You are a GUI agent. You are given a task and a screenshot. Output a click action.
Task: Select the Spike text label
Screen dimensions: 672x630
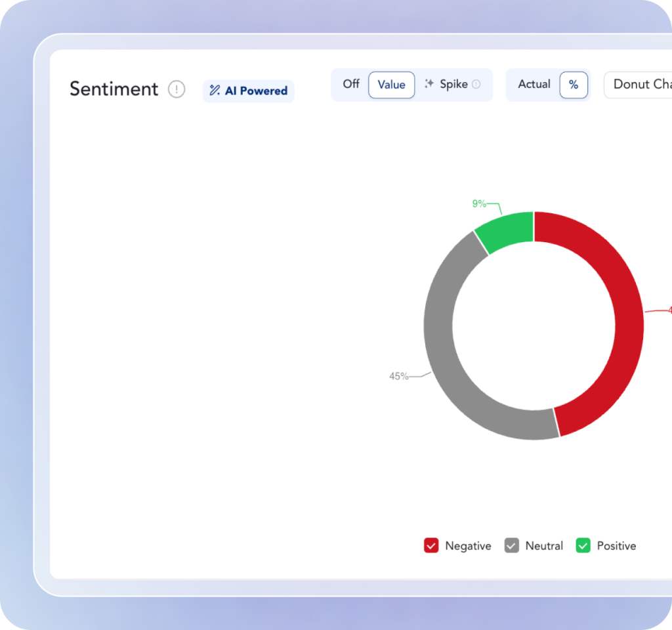pyautogui.click(x=453, y=84)
